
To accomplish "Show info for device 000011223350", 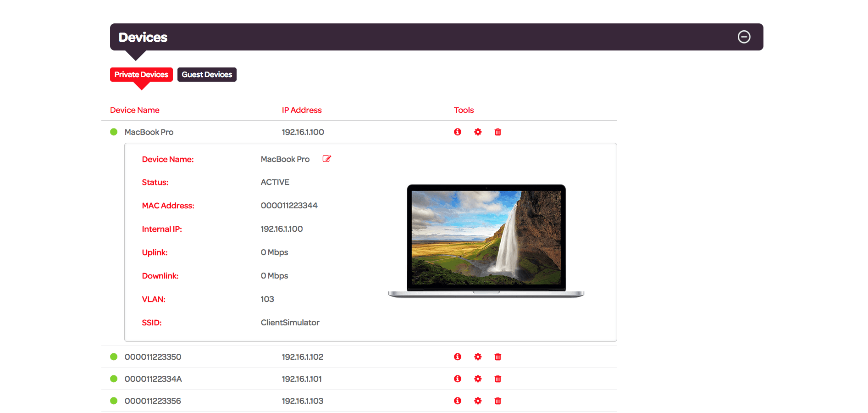I will tap(457, 357).
